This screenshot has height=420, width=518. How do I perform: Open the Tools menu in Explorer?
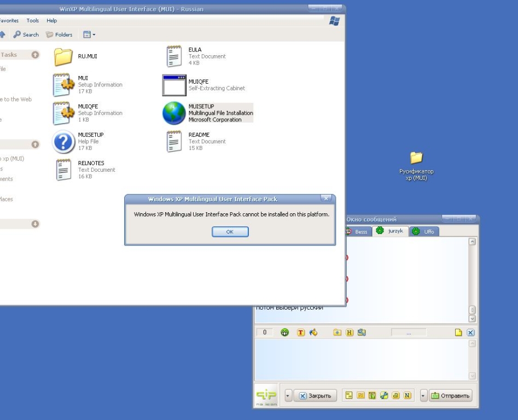pyautogui.click(x=33, y=20)
